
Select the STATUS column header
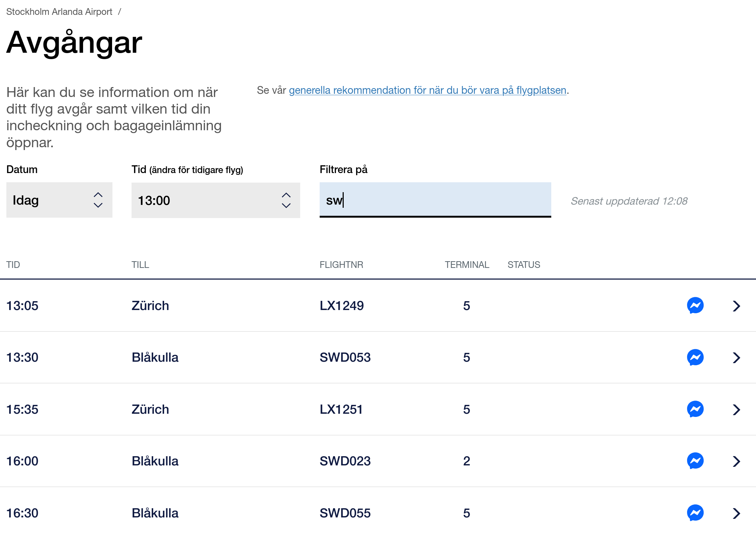click(x=524, y=264)
